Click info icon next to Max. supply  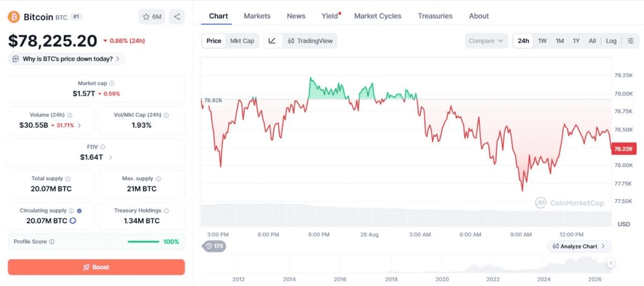click(158, 179)
